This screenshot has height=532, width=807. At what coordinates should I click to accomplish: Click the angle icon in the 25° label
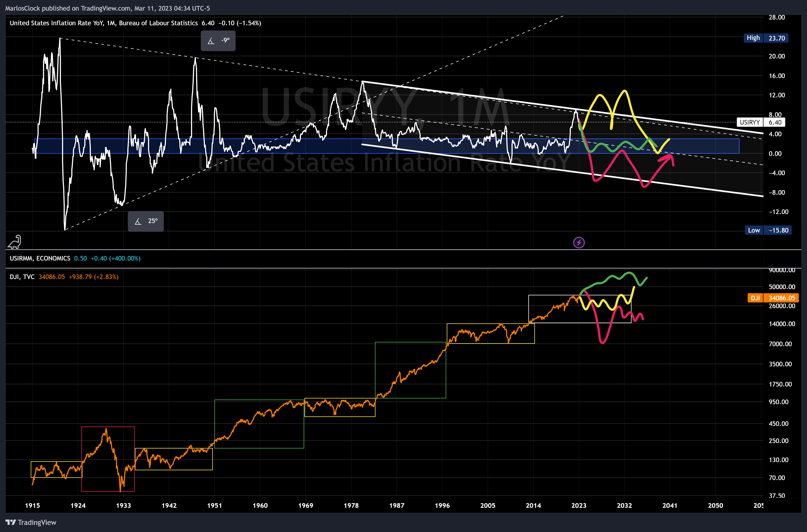(x=138, y=221)
